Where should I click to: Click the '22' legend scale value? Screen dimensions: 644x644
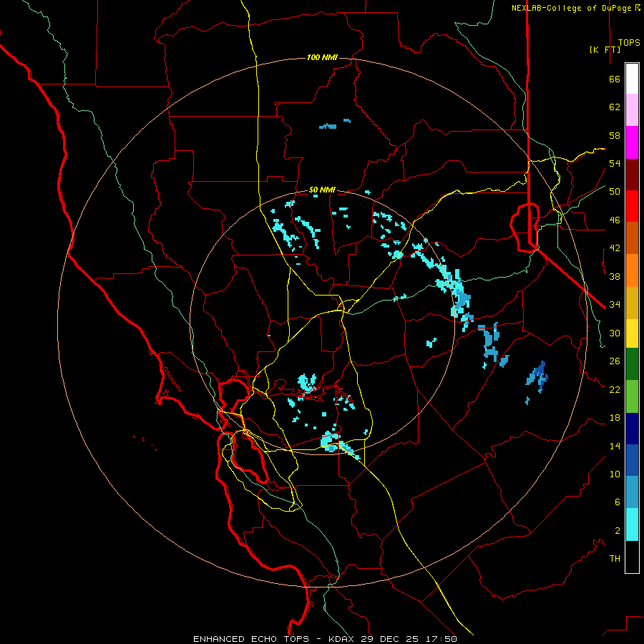click(x=615, y=389)
